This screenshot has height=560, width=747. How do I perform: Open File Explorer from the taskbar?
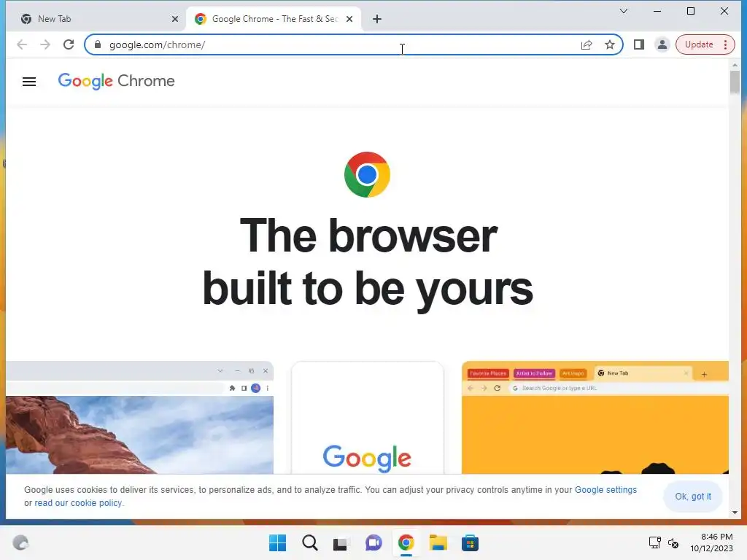tap(438, 542)
